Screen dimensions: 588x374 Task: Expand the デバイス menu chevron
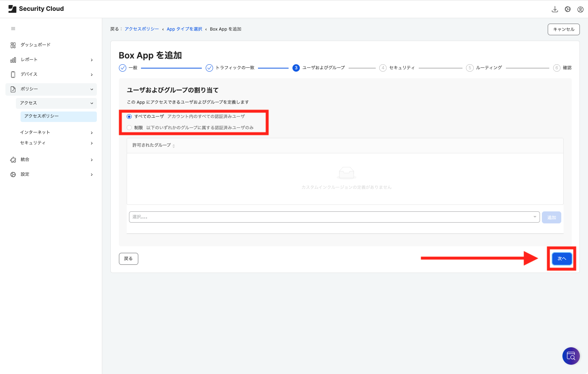click(92, 75)
